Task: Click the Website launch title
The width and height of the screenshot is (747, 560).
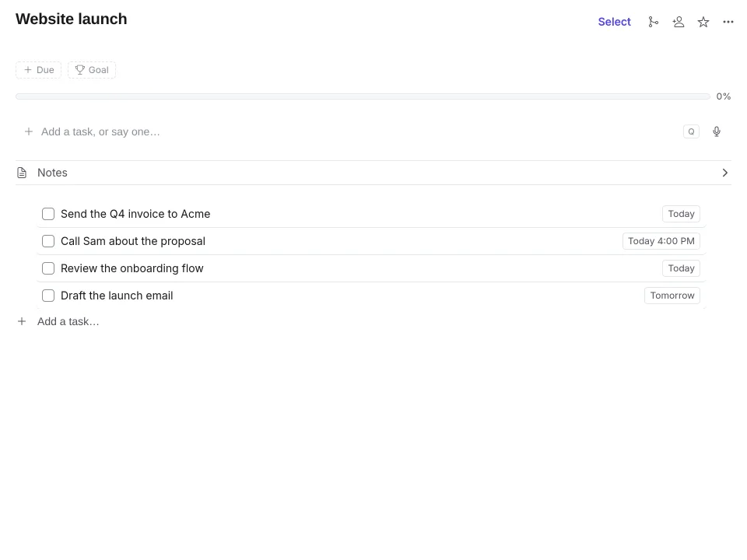Action: tap(72, 19)
